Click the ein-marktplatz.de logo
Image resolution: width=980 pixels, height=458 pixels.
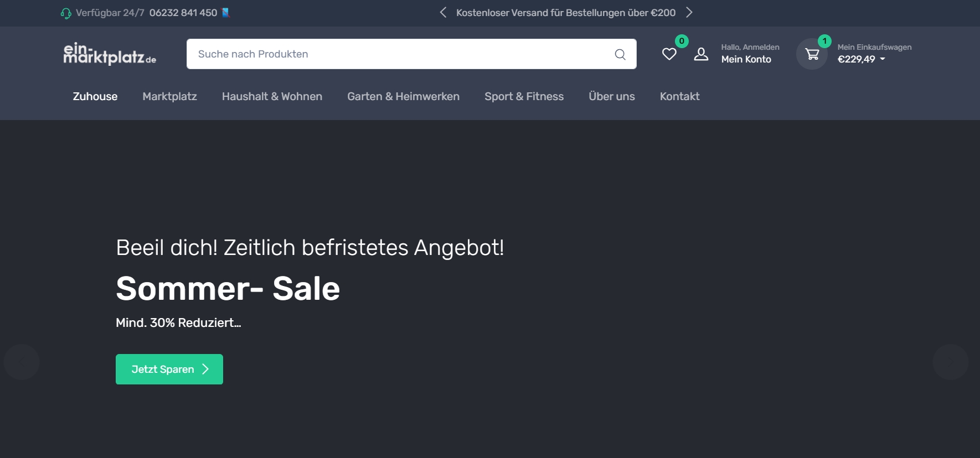(x=110, y=54)
